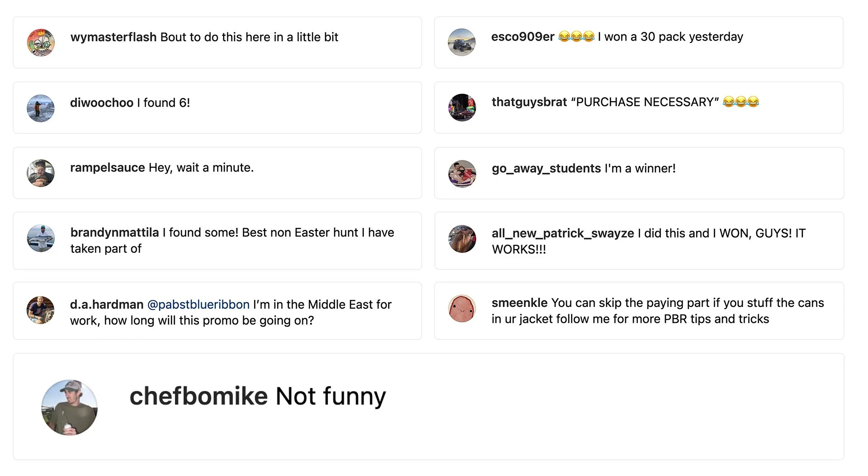Visit the go_away_students username link
The height and width of the screenshot is (476, 868).
tap(546, 169)
